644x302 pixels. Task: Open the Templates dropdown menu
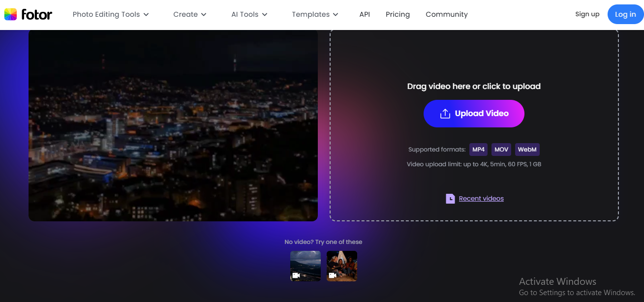(315, 15)
